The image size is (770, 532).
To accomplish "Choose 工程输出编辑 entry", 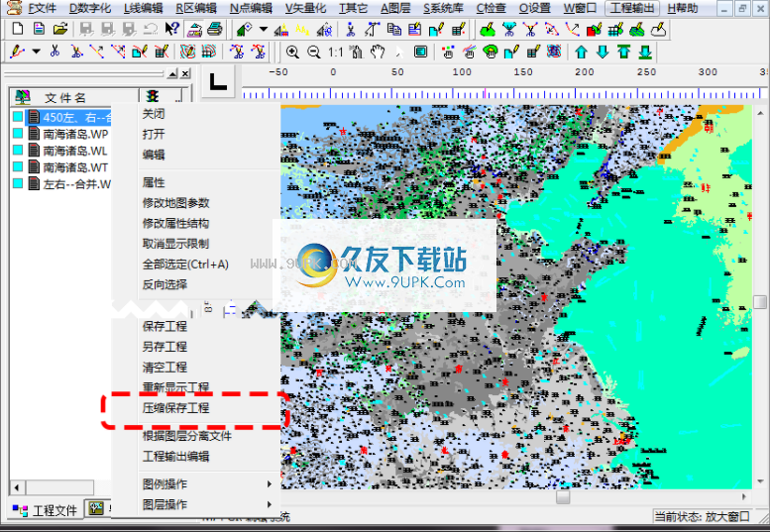I will (175, 457).
